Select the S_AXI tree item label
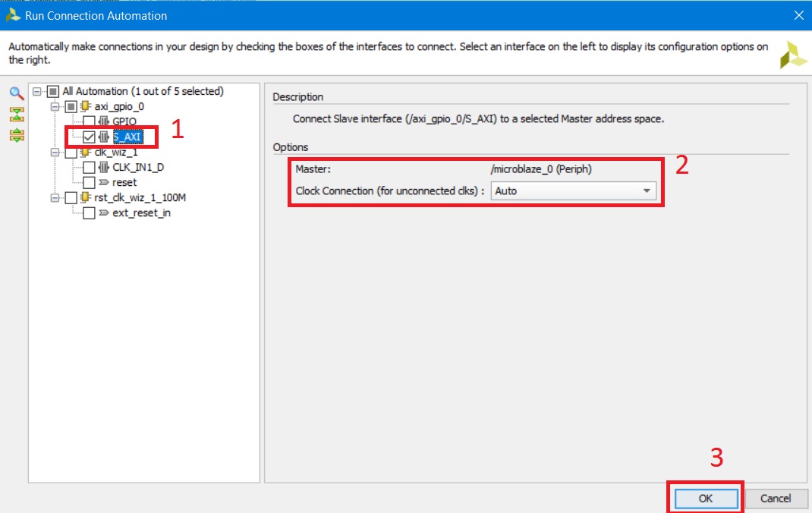 (x=127, y=137)
